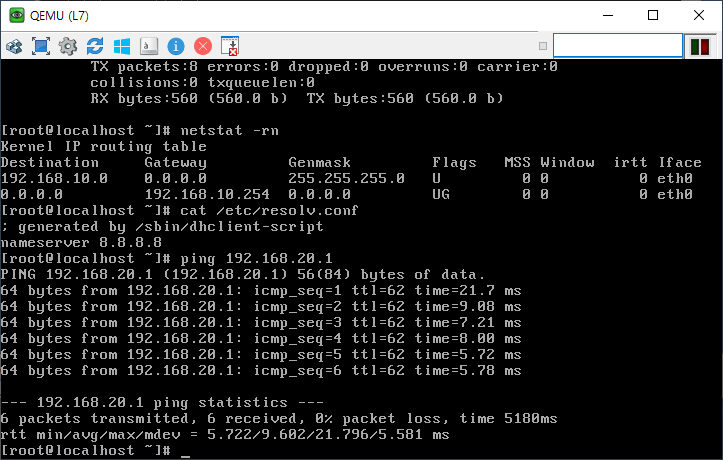The width and height of the screenshot is (723, 460).
Task: Click the green and red LED indicator
Action: 699,47
